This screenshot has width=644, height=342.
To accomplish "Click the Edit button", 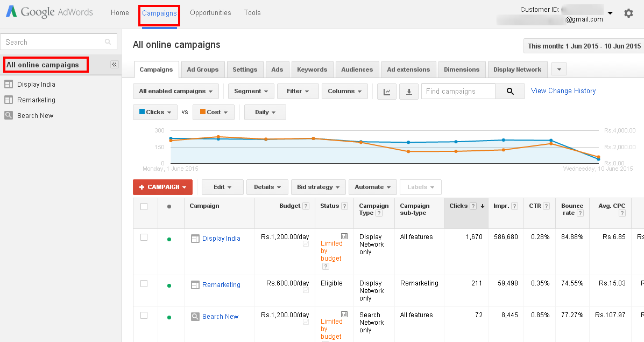I will pyautogui.click(x=223, y=187).
